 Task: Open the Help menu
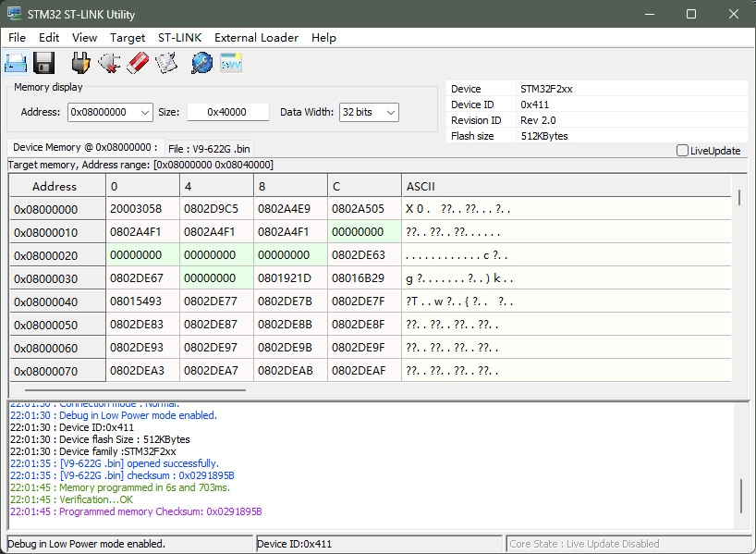click(323, 38)
